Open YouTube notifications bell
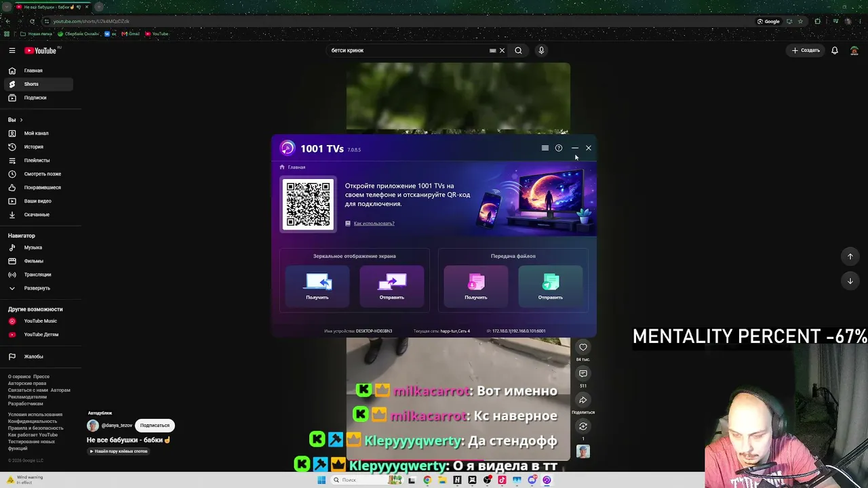 835,50
